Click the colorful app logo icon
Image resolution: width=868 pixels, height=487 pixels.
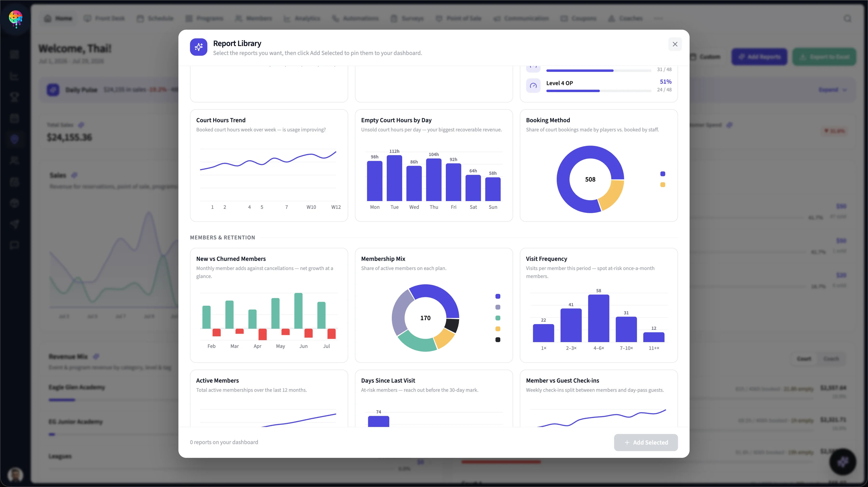point(15,19)
